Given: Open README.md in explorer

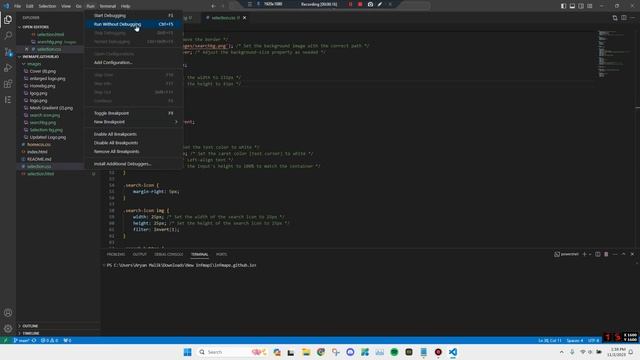Looking at the screenshot, I should 39,159.
